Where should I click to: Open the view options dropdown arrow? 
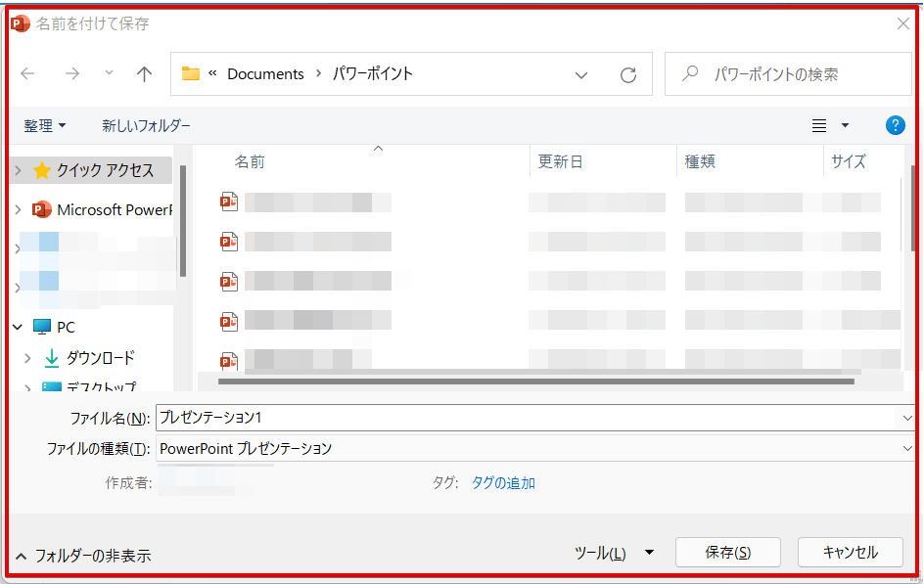pos(845,125)
